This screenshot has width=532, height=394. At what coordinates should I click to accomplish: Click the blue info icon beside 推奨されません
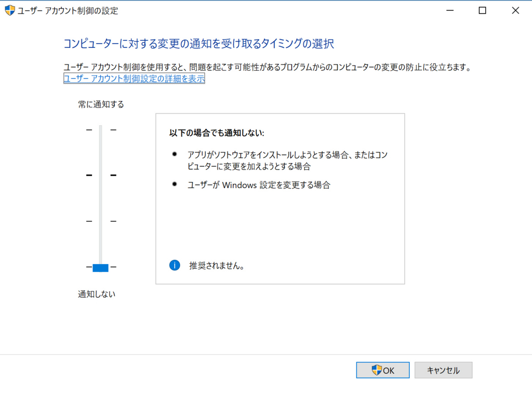(x=175, y=265)
